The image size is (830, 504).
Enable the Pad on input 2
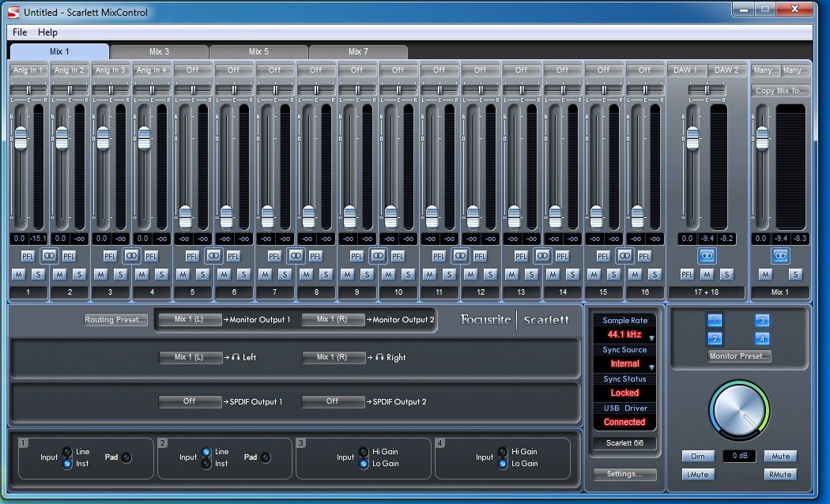[266, 457]
